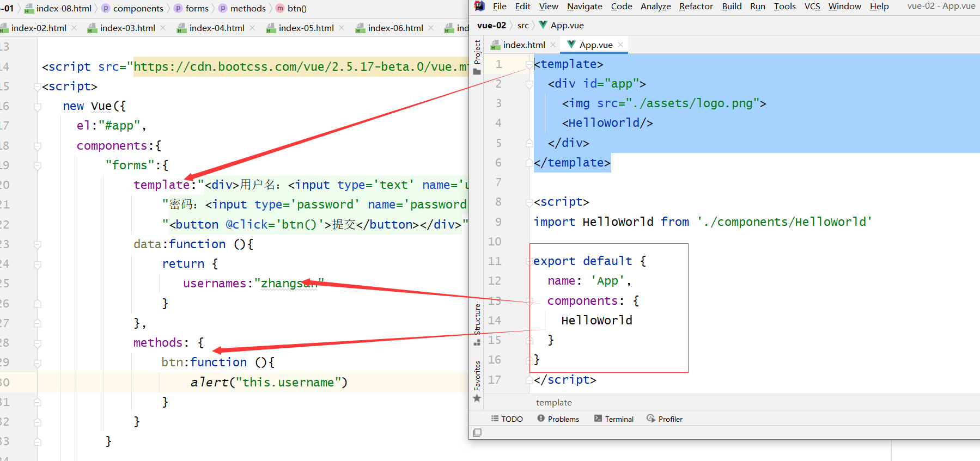
Task: Click btn() breadcrumb in left window
Action: pyautogui.click(x=291, y=8)
